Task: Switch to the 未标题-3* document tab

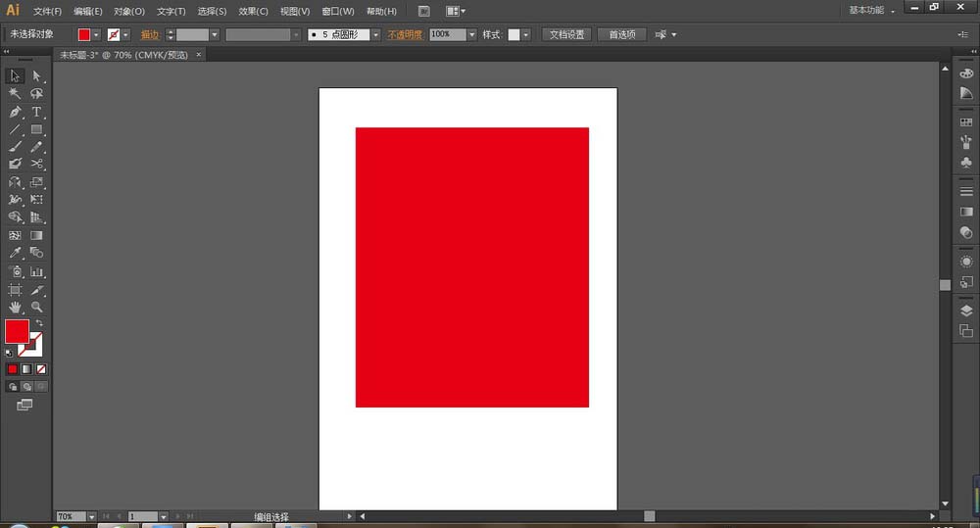Action: (x=123, y=55)
